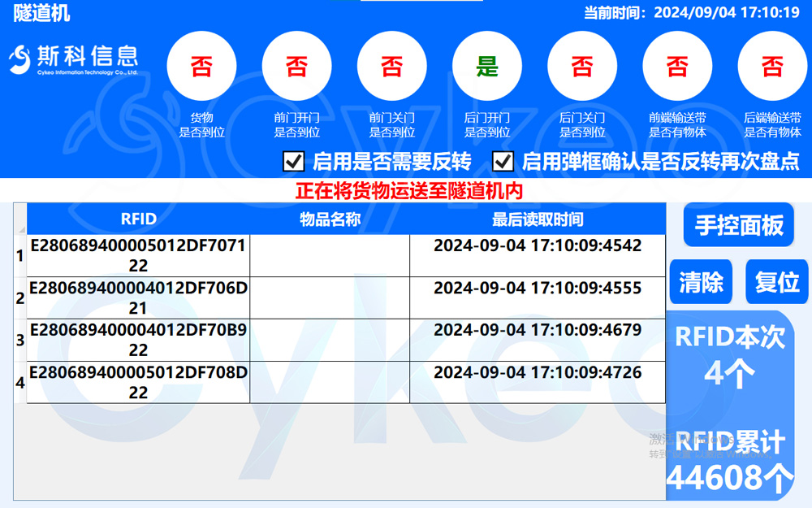Click the 前门开门是否到位 circle icon
Screen dimensions: 812x508
tap(296, 65)
